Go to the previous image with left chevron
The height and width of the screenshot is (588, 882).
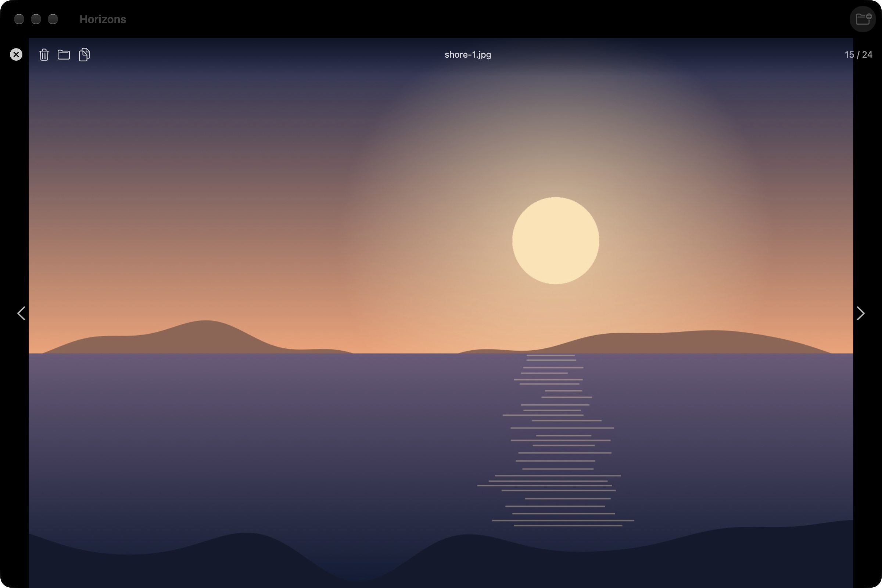click(21, 313)
